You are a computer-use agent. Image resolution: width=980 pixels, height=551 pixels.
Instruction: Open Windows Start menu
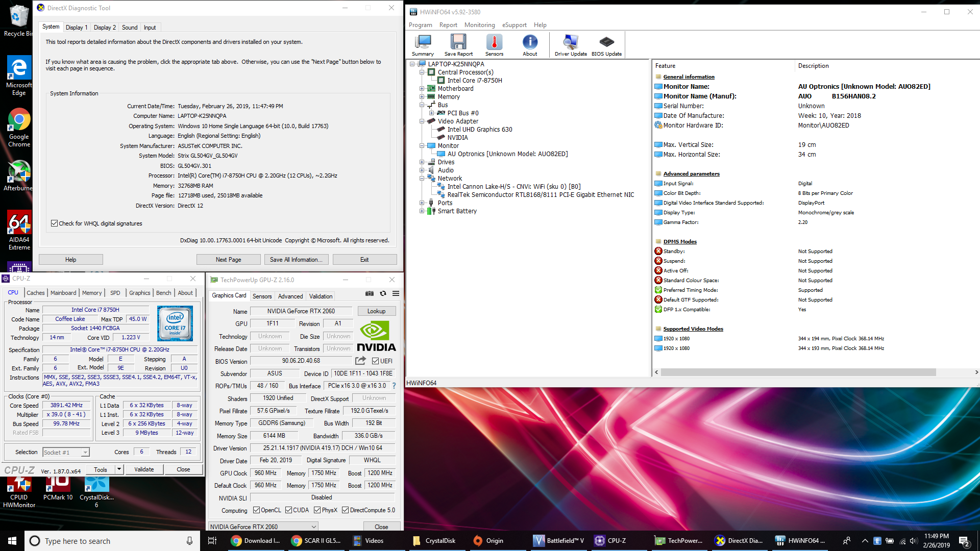tap(12, 541)
